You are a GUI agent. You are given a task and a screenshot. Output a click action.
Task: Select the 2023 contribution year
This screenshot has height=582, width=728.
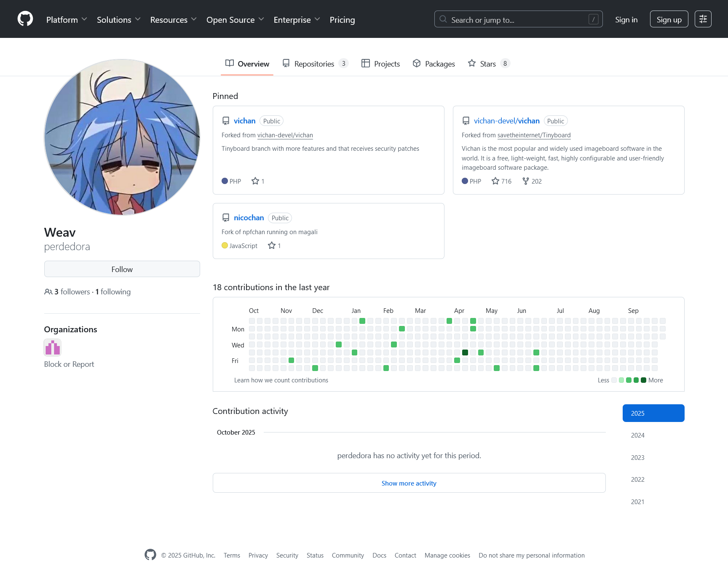[637, 458]
